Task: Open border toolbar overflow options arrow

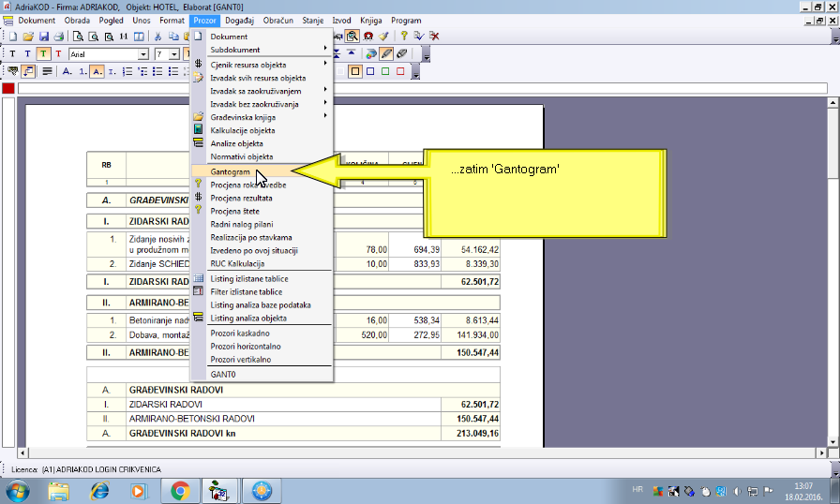Action: click(x=415, y=73)
